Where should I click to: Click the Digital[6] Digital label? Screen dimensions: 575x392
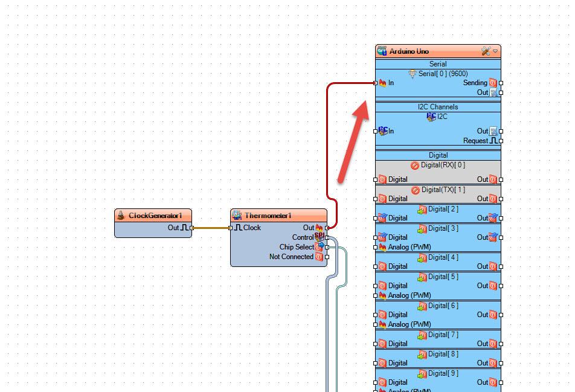pos(398,315)
